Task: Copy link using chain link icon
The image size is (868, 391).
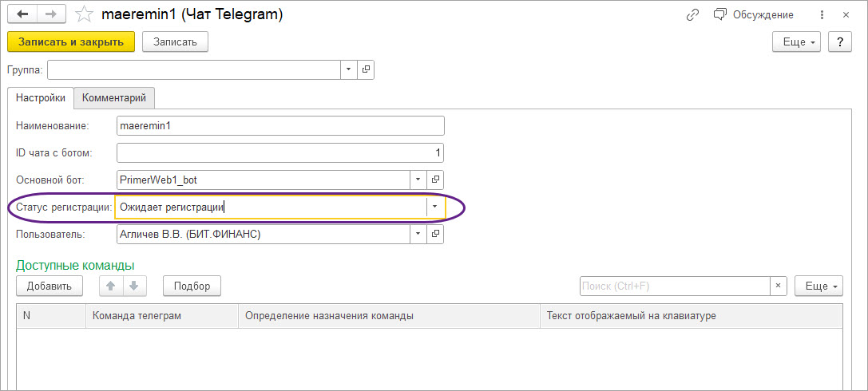Action: coord(692,14)
